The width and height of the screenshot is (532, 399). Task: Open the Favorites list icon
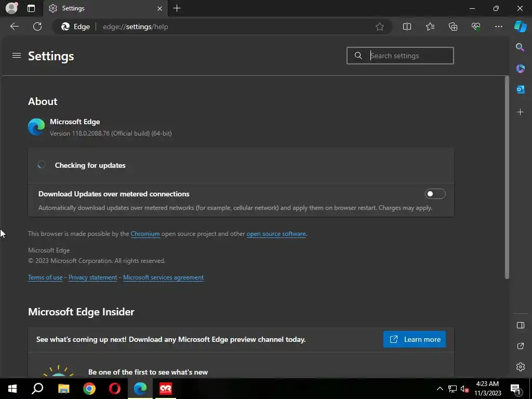pyautogui.click(x=430, y=26)
